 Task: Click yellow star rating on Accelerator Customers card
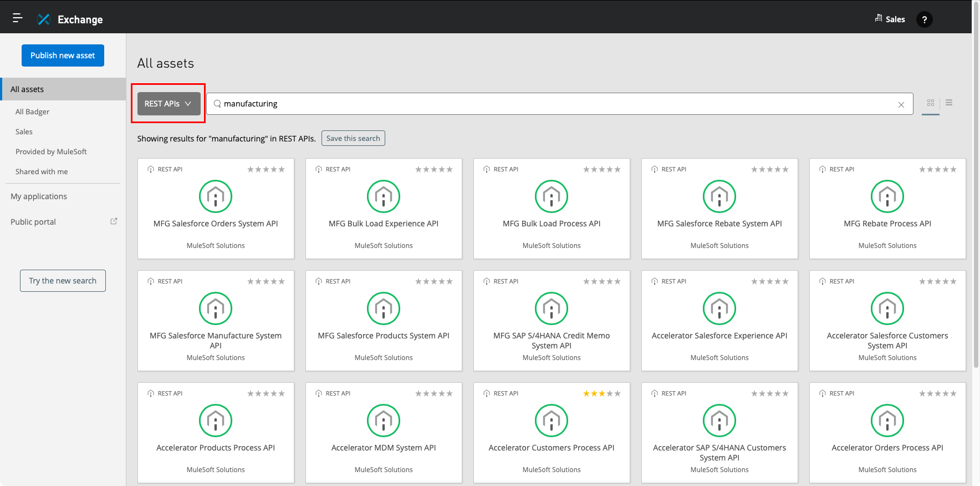pos(602,393)
